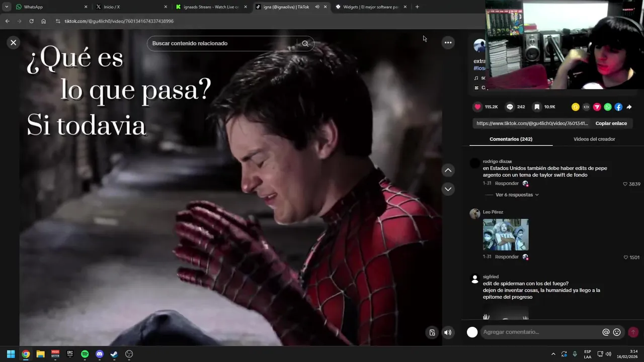Open Leo Pérez's profile avatar

coord(474,213)
